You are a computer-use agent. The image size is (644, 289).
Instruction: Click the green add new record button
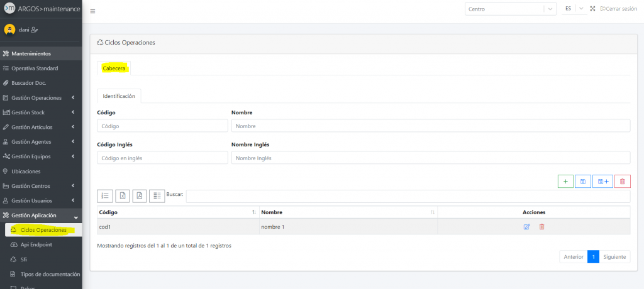(565, 182)
